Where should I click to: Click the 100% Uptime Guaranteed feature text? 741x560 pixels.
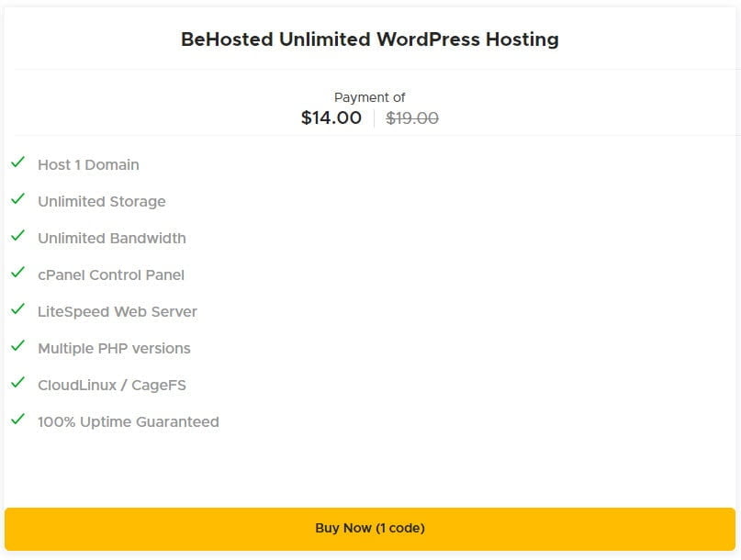[x=127, y=422]
